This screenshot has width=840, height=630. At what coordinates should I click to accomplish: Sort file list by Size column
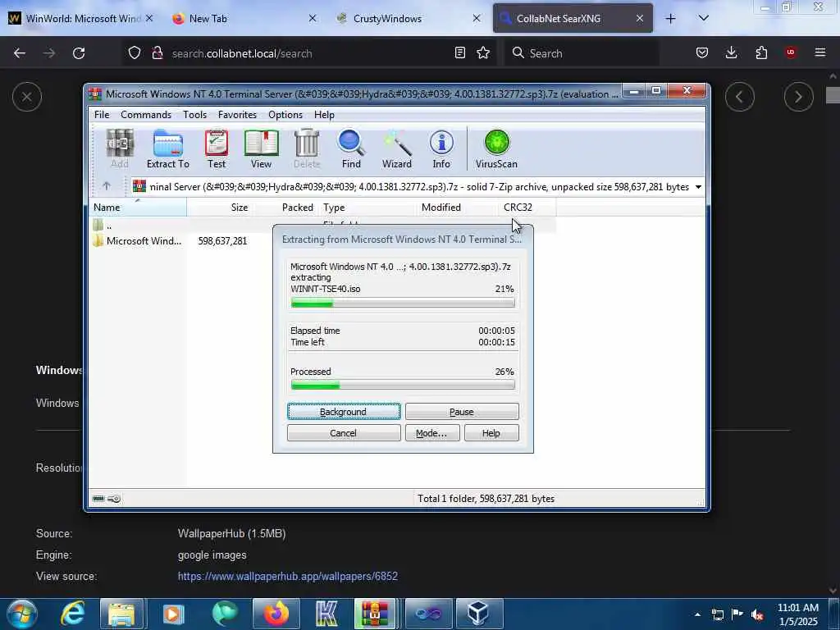pyautogui.click(x=219, y=208)
